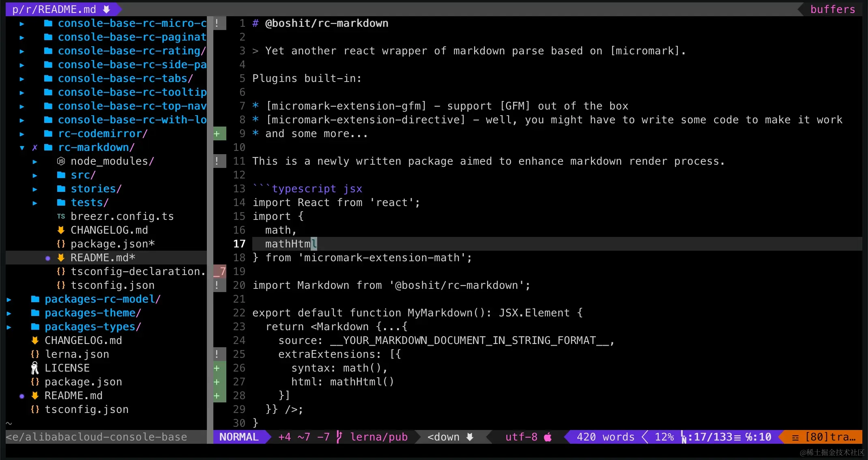Collapse the rc-markdown/ folder

point(22,147)
